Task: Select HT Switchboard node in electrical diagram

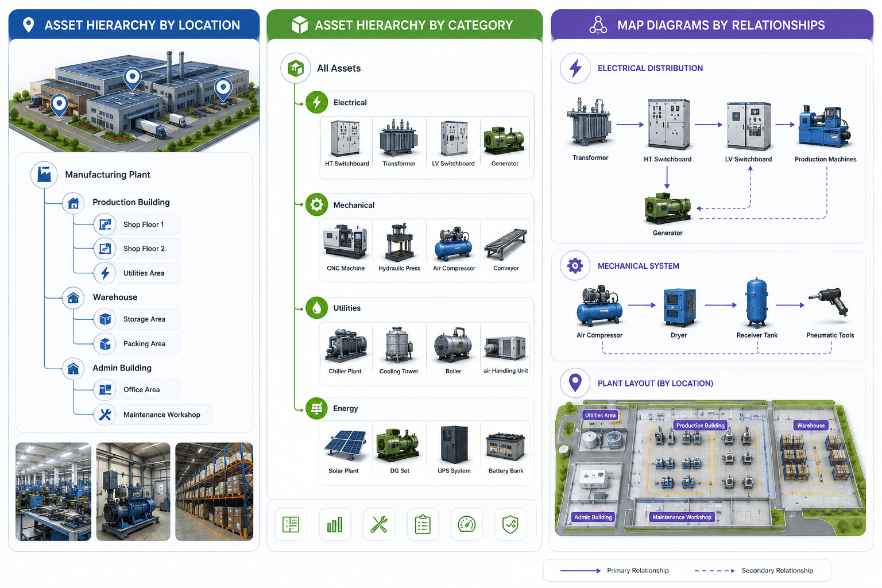Action: [x=667, y=130]
